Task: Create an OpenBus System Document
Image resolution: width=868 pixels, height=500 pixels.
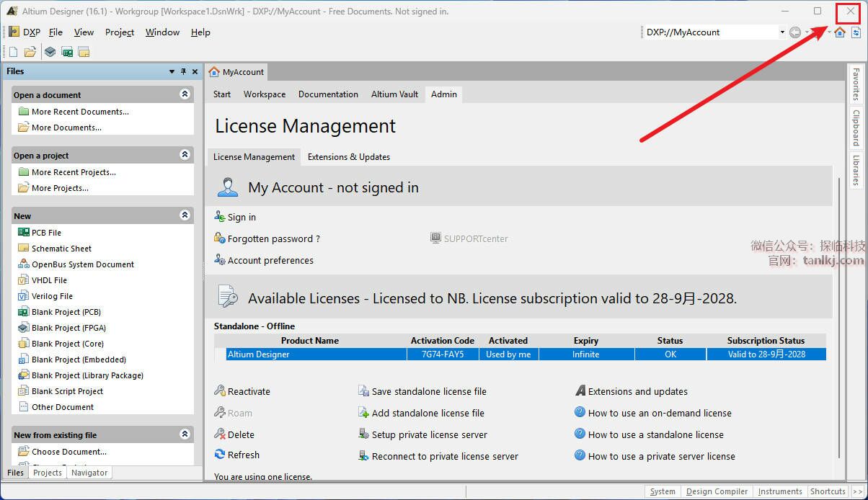Action: tap(83, 264)
